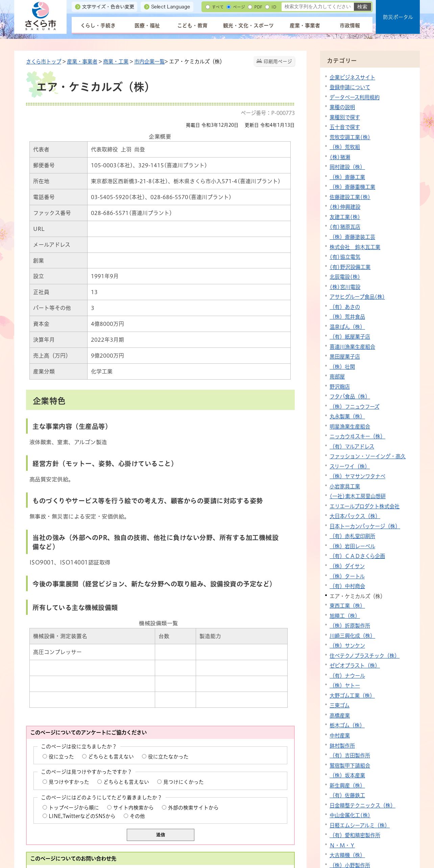Click the green arrow icon beside Select Language
The height and width of the screenshot is (868, 434).
click(147, 7)
